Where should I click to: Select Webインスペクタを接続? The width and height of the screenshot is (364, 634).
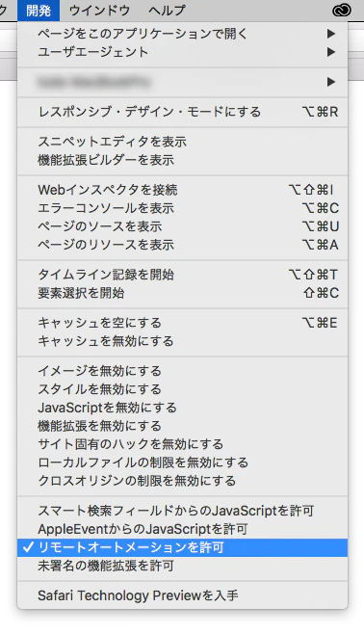182,190
